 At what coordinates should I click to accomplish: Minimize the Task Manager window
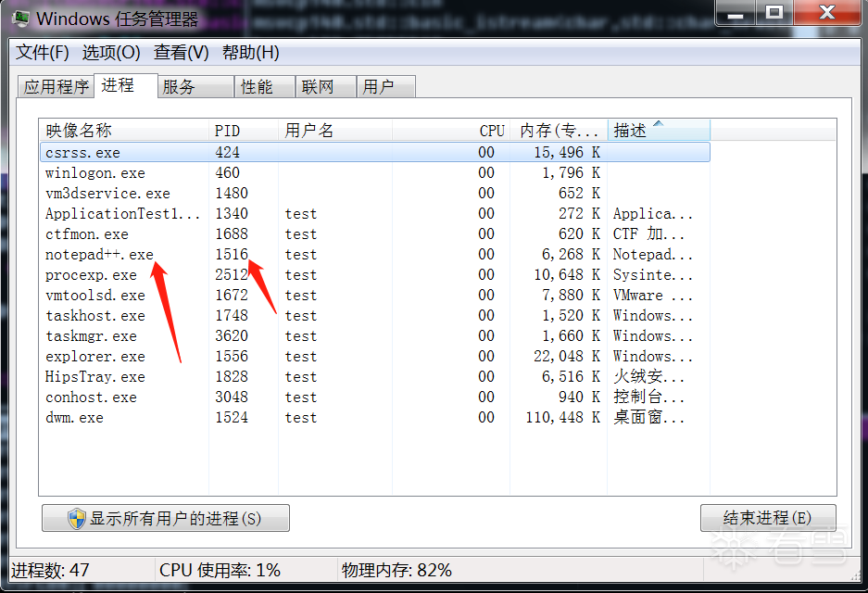[736, 13]
